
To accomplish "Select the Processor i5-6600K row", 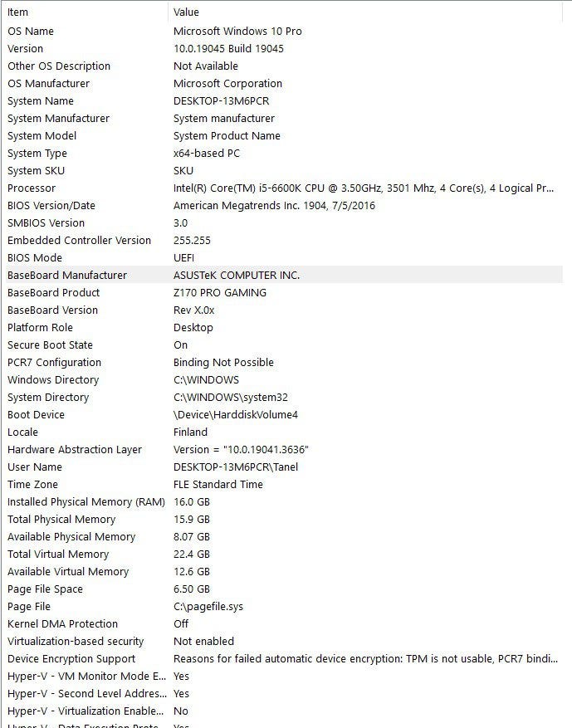I will click(284, 188).
